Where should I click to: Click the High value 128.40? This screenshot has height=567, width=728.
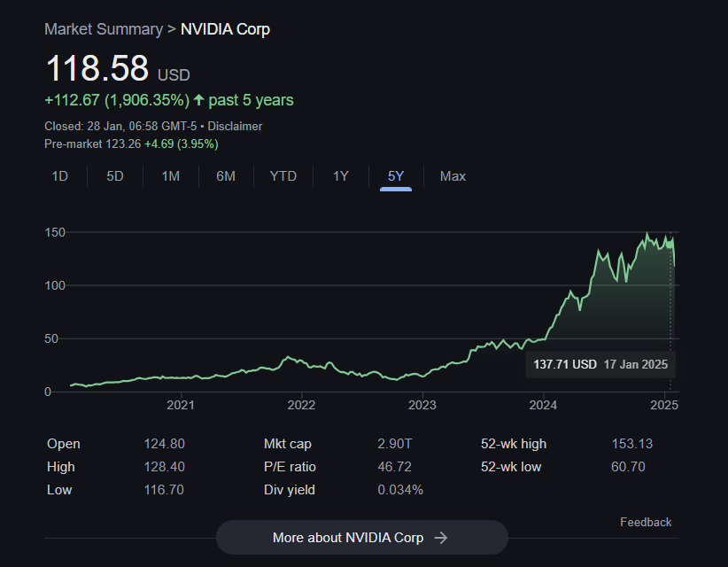(x=165, y=467)
